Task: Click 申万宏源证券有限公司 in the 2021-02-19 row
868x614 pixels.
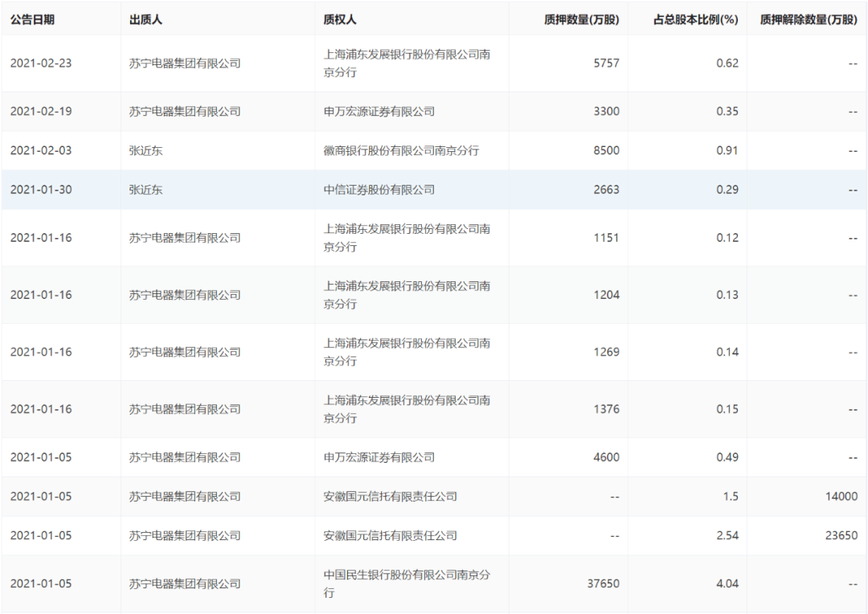Action: click(x=379, y=112)
